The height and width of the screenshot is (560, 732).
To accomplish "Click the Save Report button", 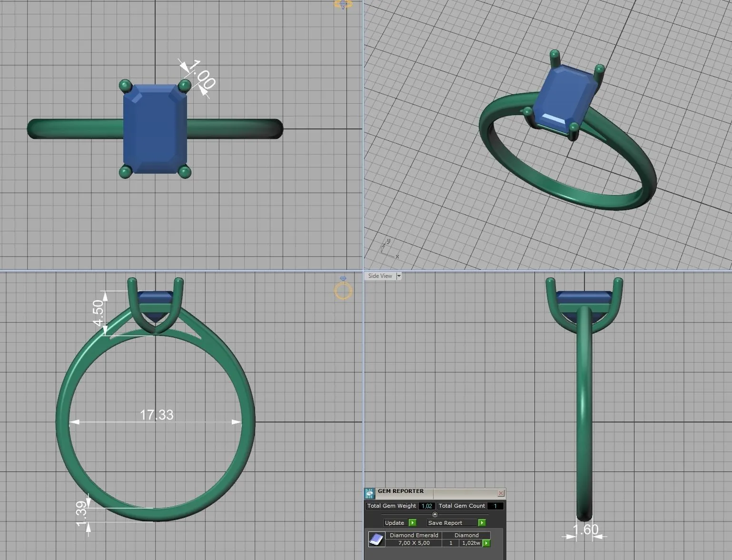I will point(445,523).
